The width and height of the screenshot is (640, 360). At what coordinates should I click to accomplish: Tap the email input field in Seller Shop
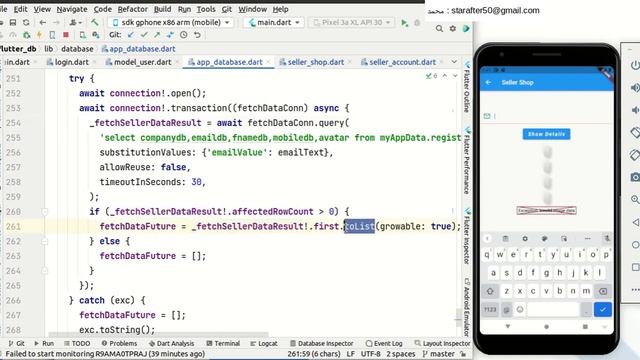(x=547, y=116)
